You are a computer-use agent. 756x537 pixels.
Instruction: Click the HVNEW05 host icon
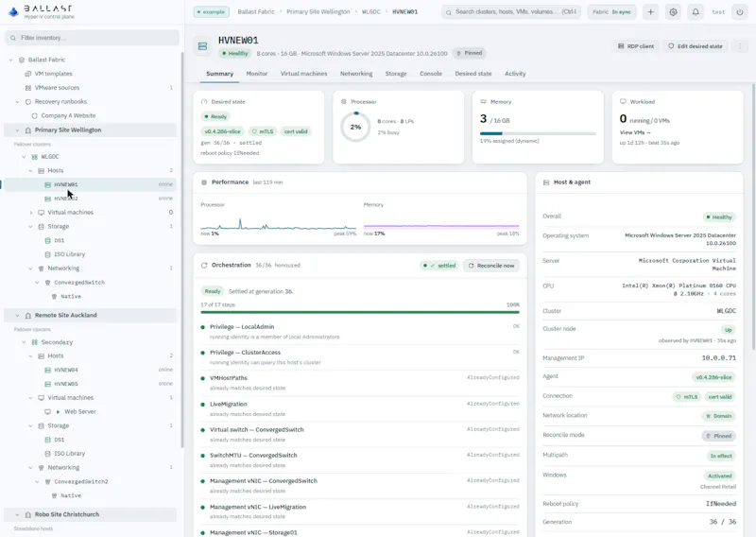point(47,384)
